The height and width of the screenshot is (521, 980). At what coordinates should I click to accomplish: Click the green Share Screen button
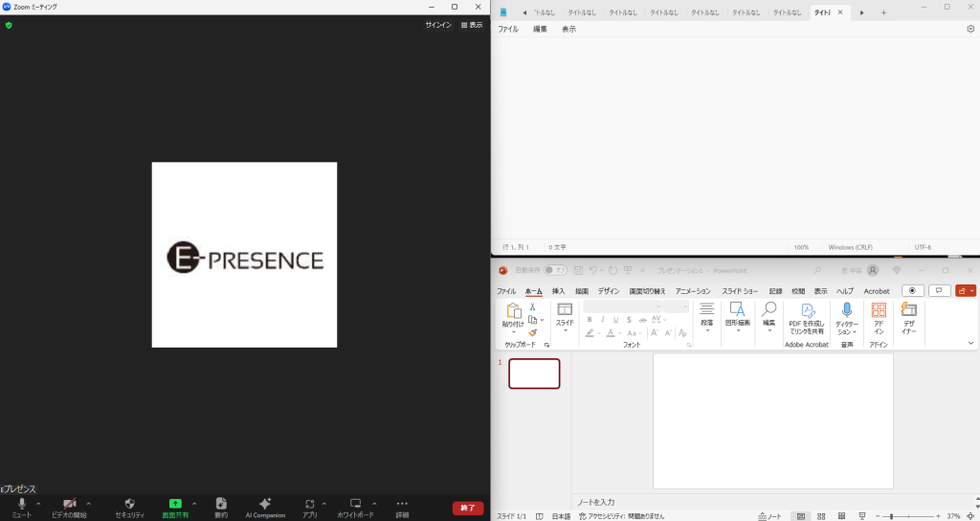click(x=175, y=508)
